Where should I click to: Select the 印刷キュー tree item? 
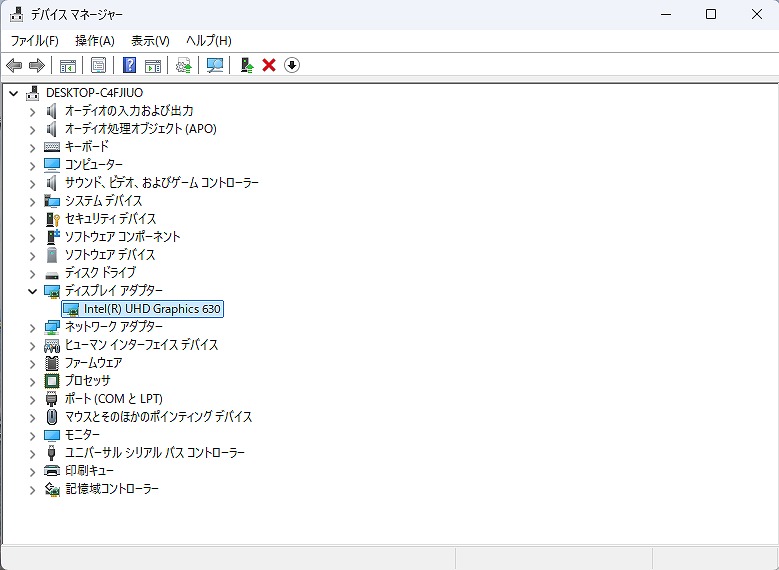point(89,471)
